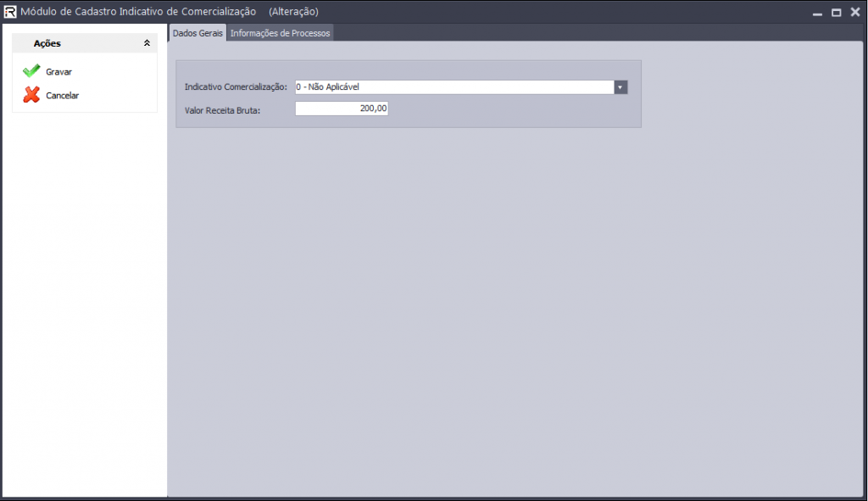This screenshot has width=868, height=501.
Task: Click the Cancelar action label
Action: 62,96
